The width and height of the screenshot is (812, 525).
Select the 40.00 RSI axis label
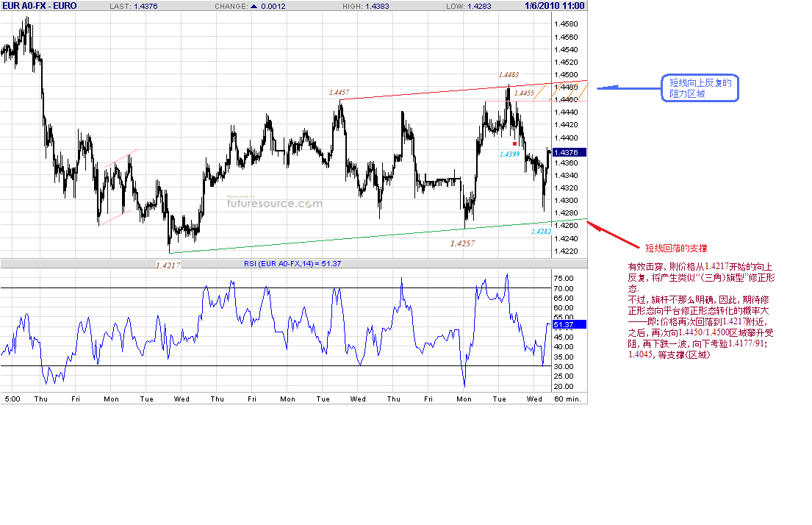click(564, 347)
